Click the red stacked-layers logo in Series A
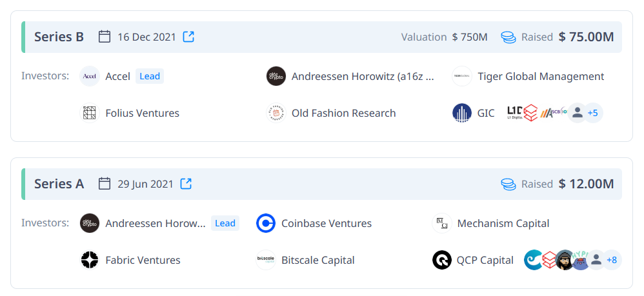Screen dimensions: 644x296 (x=549, y=260)
